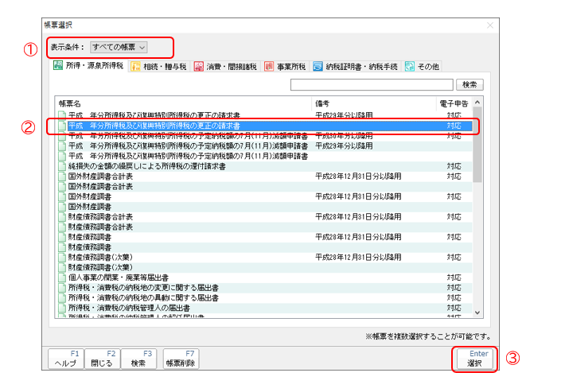565x392 pixels.
Task: Click document icon of 国外財産調書合計表 row with 平成28年12月31日分以降用
Action: 62,176
